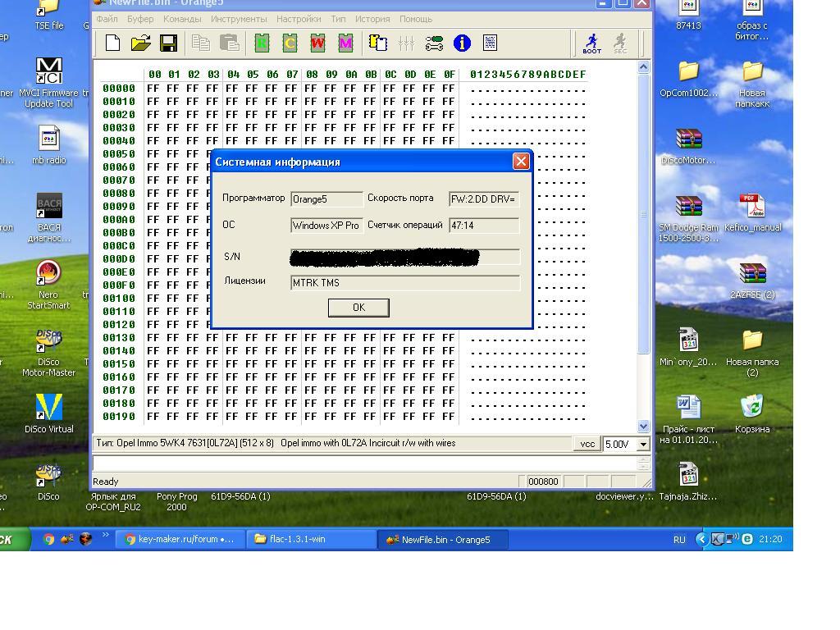
Task: Open the Буфер menu
Action: [x=140, y=19]
